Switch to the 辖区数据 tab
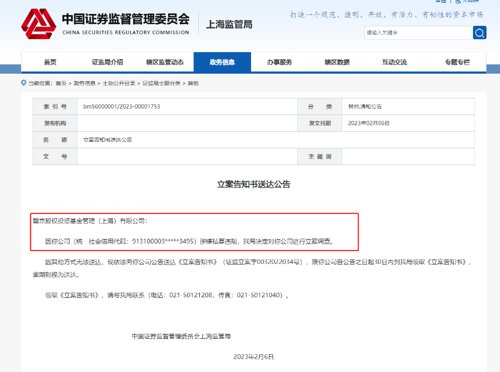The height and width of the screenshot is (372, 500). pyautogui.click(x=337, y=62)
